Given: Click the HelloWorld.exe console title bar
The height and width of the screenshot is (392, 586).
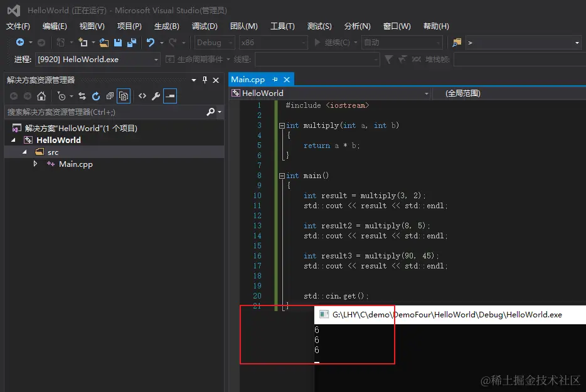Looking at the screenshot, I should click(x=450, y=315).
